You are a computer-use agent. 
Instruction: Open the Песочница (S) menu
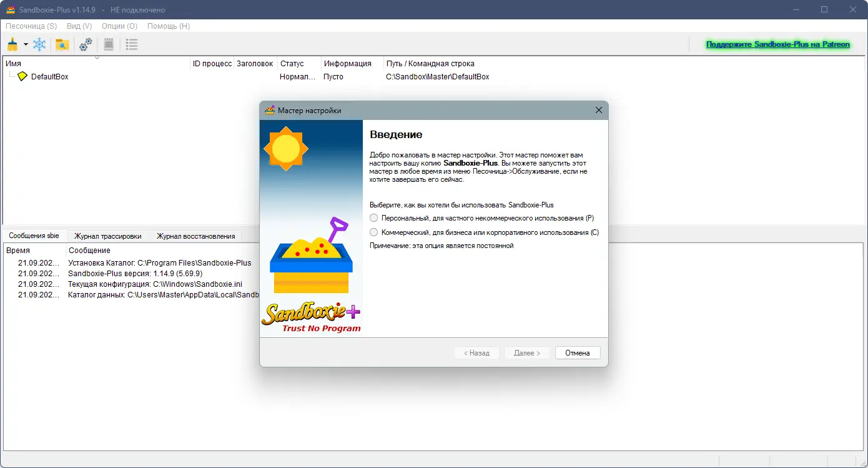31,26
